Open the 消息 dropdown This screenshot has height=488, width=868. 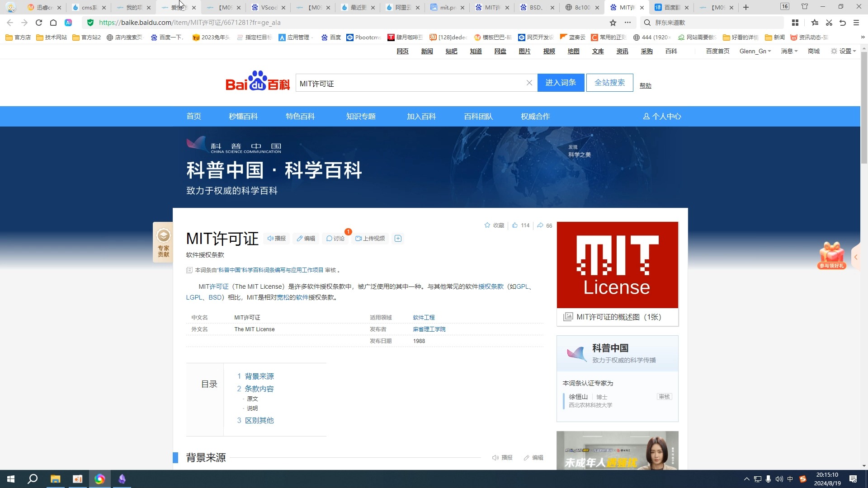pyautogui.click(x=789, y=51)
